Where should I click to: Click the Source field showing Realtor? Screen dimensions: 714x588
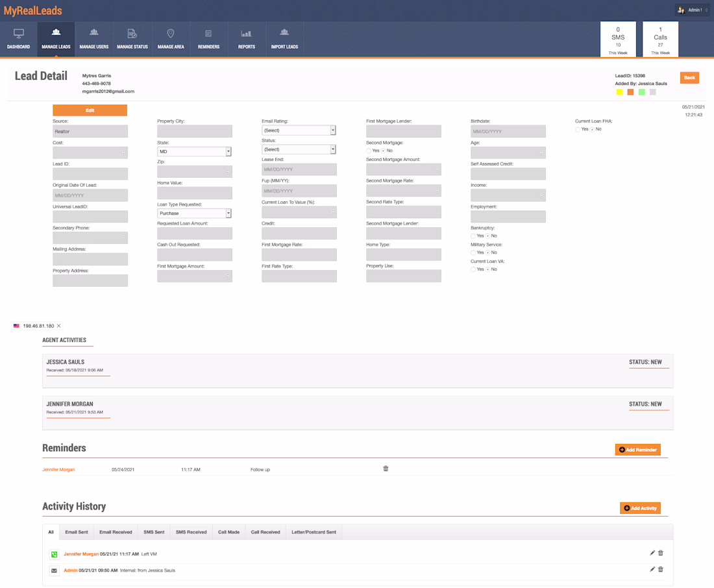pos(90,132)
